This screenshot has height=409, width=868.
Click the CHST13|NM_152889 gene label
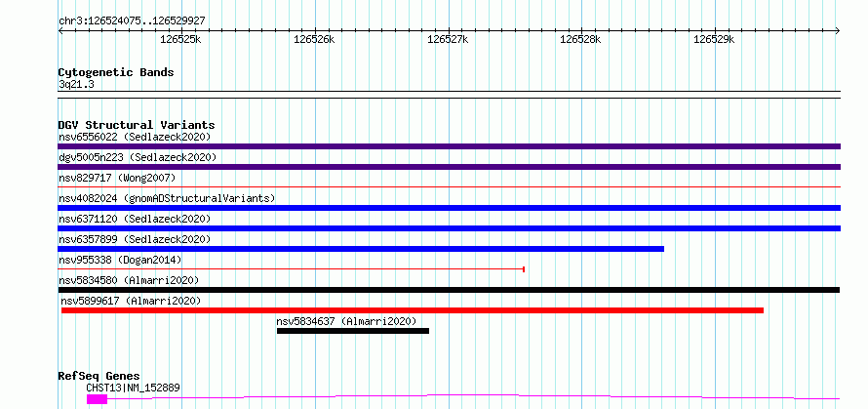click(x=133, y=388)
